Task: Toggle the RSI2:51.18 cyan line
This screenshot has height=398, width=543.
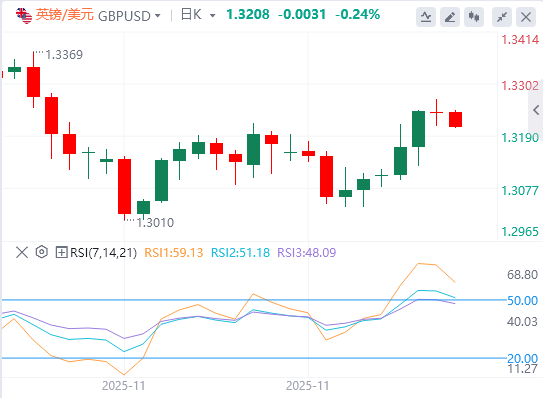Action: point(240,253)
